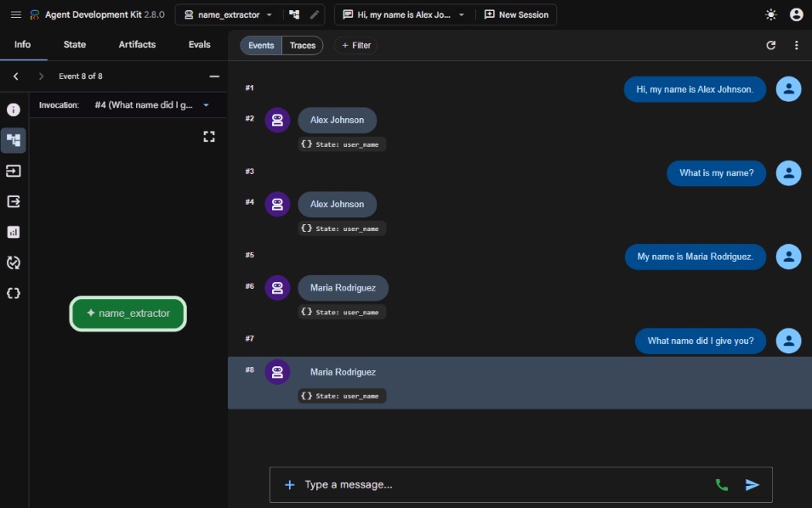Open the event info icon in sidebar

tap(14, 110)
